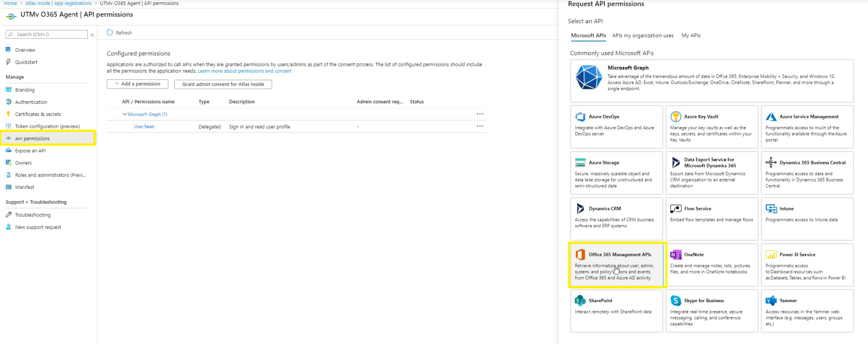Open the Manifest icon in sidebar

8,187
